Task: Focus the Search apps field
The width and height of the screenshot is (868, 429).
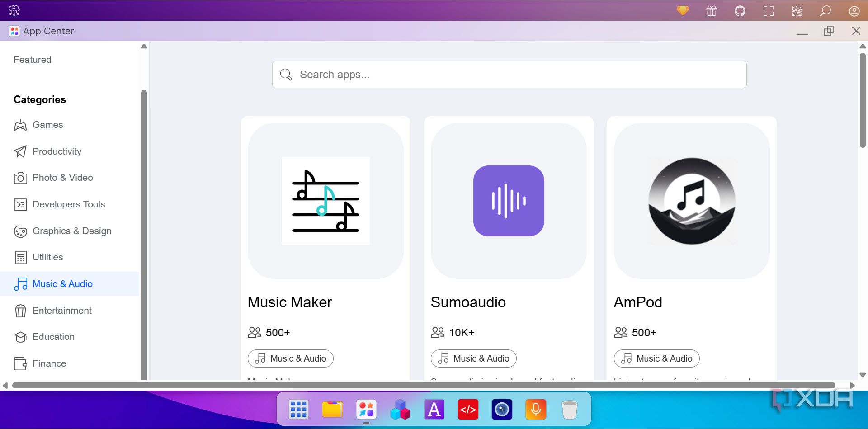Action: click(x=509, y=75)
